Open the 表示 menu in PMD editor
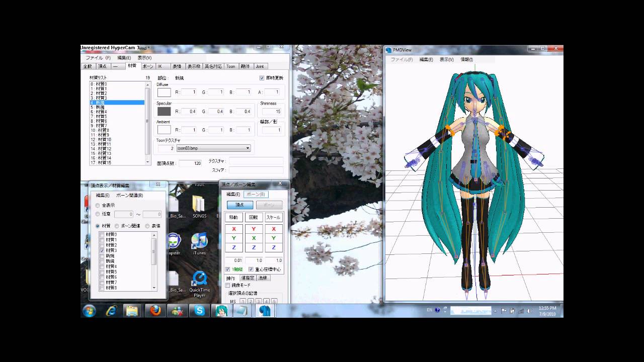 tap(145, 58)
